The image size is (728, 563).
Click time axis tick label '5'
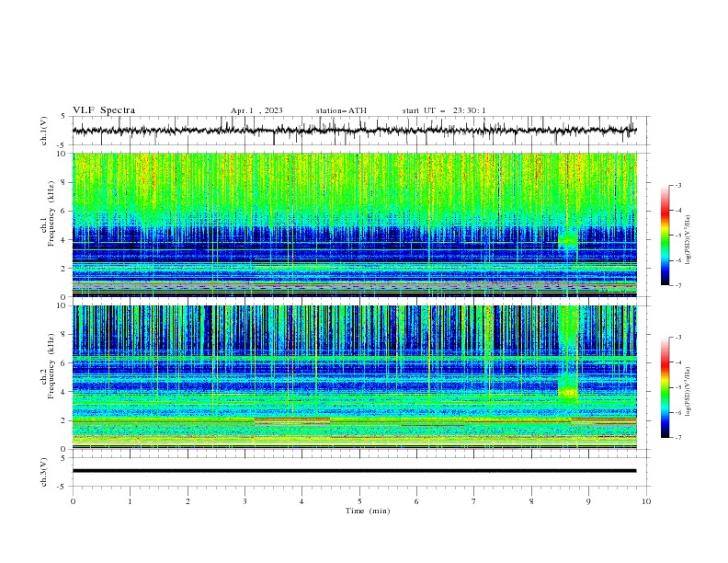359,501
